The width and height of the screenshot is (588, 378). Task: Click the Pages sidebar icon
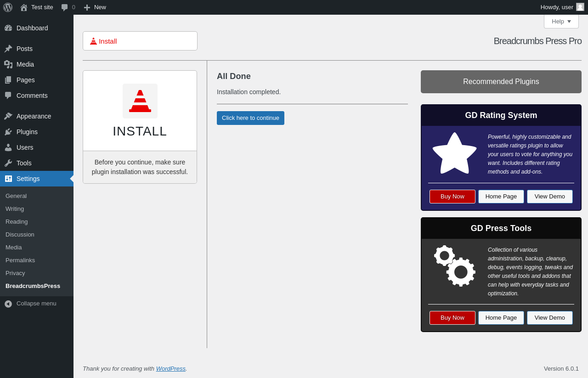click(x=8, y=80)
